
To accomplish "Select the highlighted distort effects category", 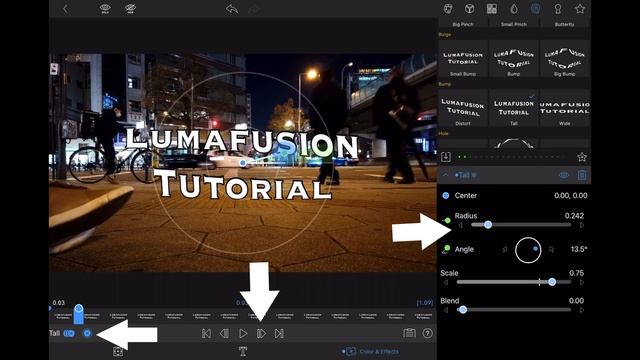I will (536, 9).
